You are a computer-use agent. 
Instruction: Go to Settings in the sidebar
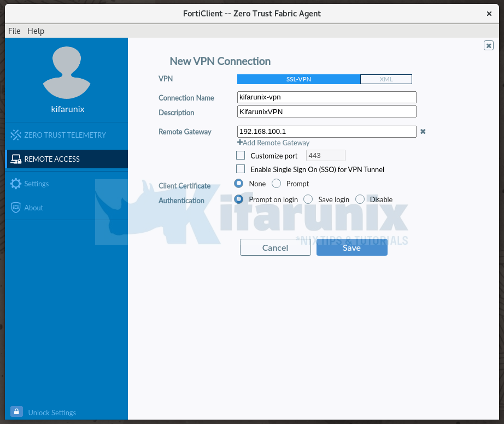point(66,184)
